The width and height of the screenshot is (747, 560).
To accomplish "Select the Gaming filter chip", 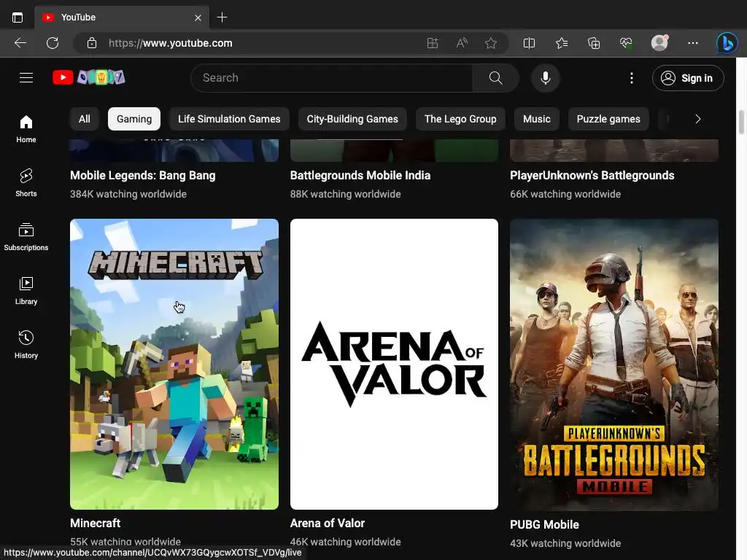I will coord(134,119).
